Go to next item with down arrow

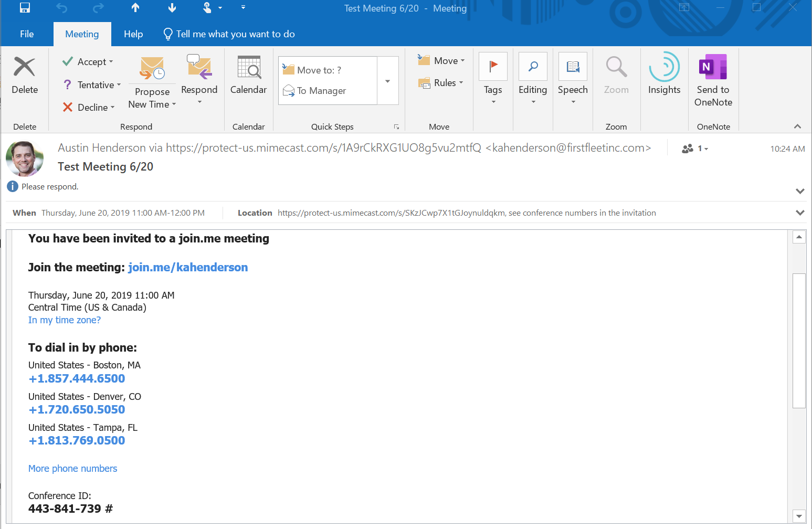[172, 7]
